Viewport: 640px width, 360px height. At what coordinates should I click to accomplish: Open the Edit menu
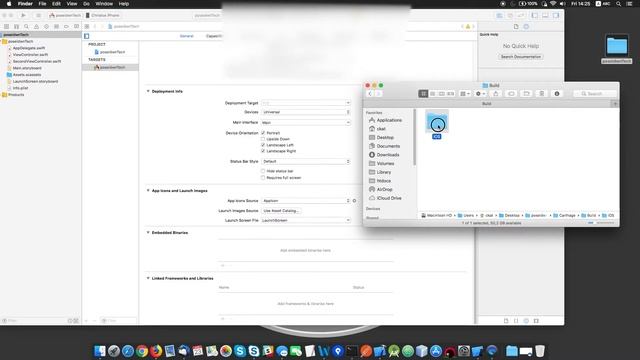56,4
